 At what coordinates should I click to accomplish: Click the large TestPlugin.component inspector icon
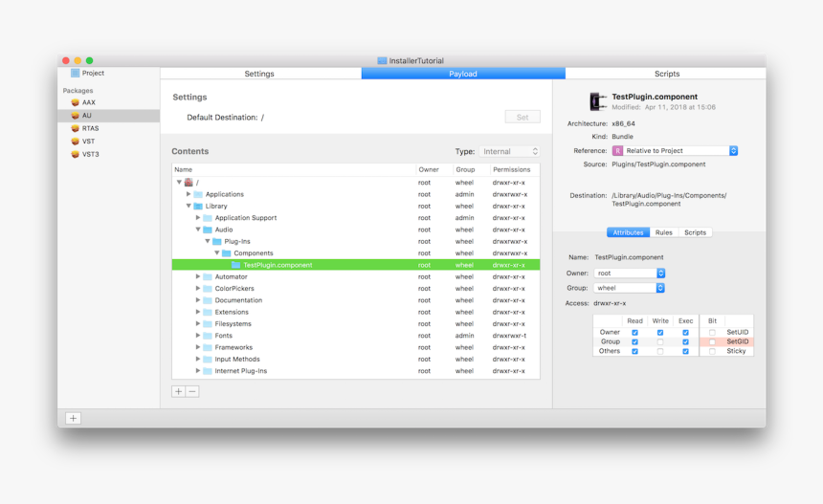(x=597, y=101)
